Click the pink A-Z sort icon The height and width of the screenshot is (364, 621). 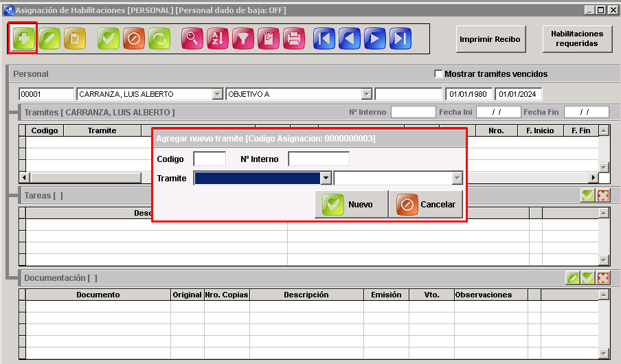click(x=218, y=38)
